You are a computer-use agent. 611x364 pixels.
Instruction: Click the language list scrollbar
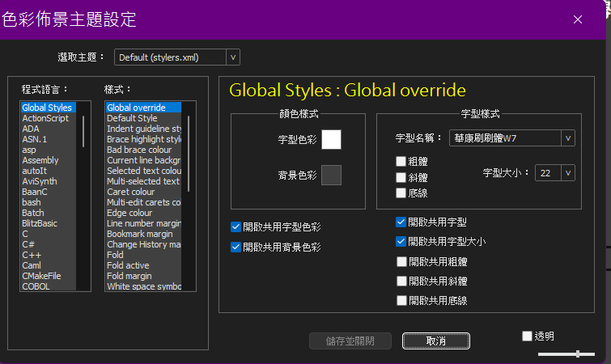pyautogui.click(x=83, y=131)
